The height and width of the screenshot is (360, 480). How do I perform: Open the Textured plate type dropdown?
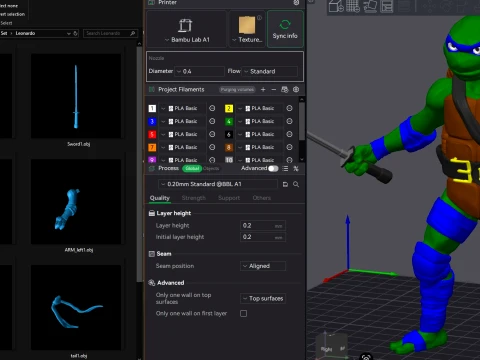pos(247,29)
